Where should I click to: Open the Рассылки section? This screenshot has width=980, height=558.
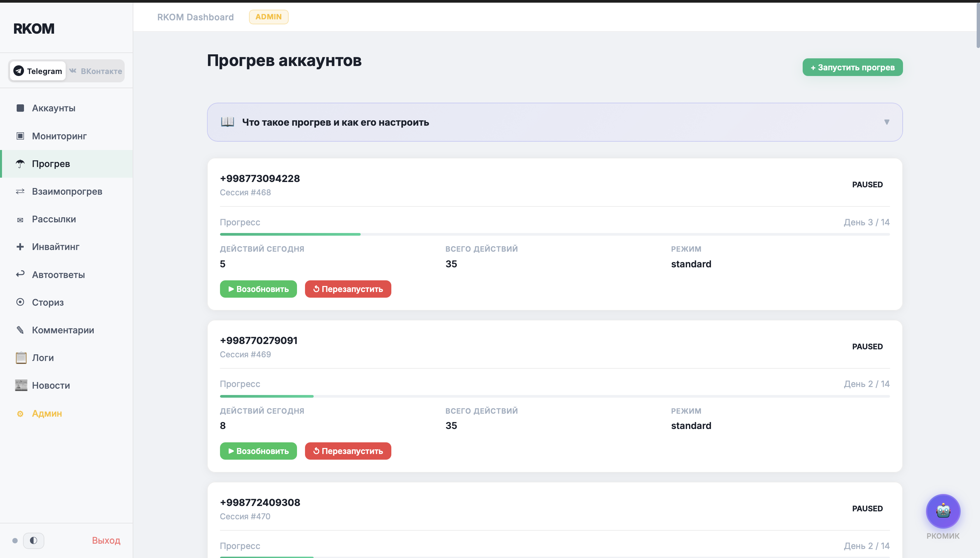coord(67,219)
